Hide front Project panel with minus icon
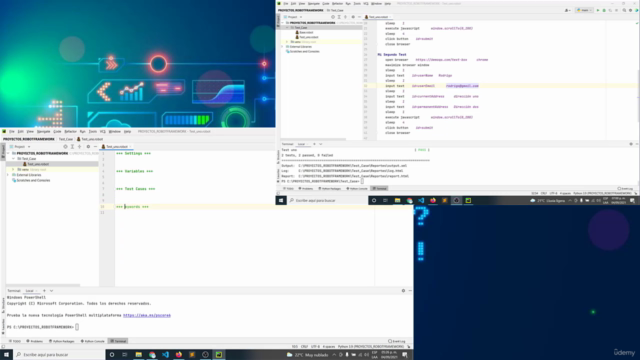The width and height of the screenshot is (640, 360). point(95,147)
